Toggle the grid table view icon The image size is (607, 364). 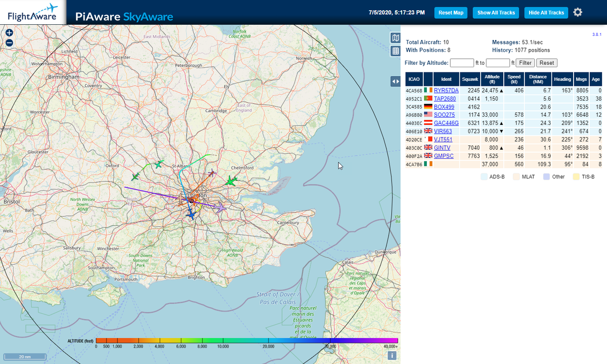tap(396, 51)
